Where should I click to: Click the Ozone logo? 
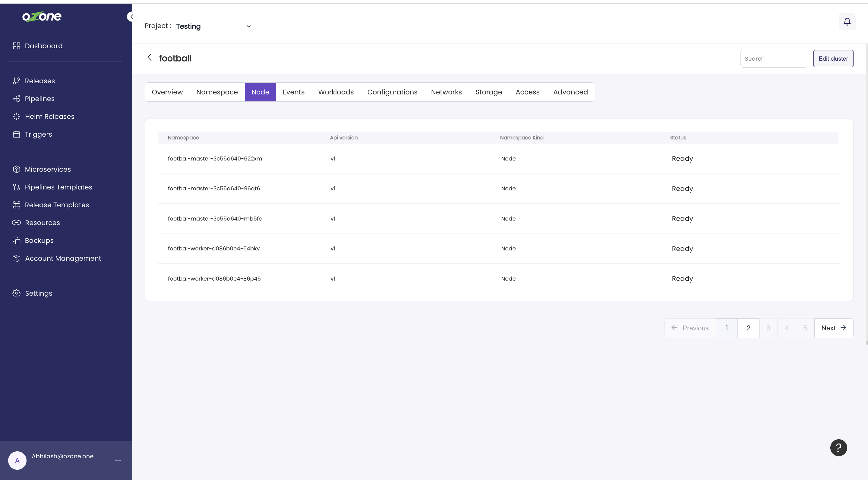(42, 17)
